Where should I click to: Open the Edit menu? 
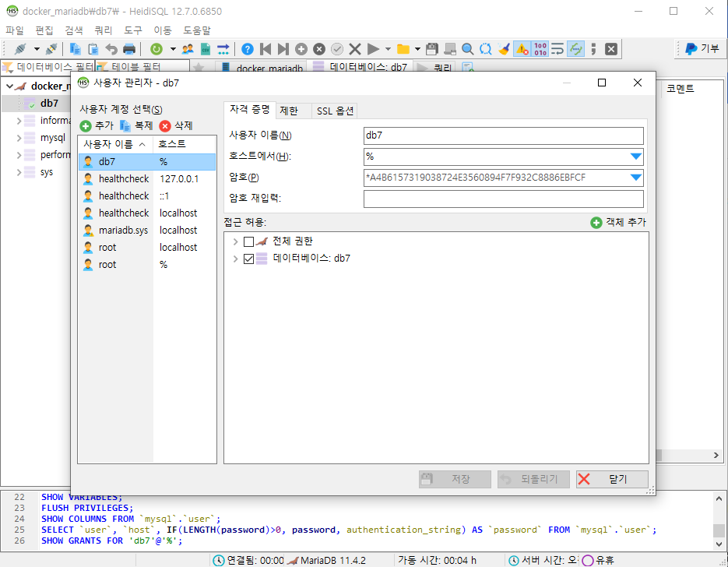[44, 30]
